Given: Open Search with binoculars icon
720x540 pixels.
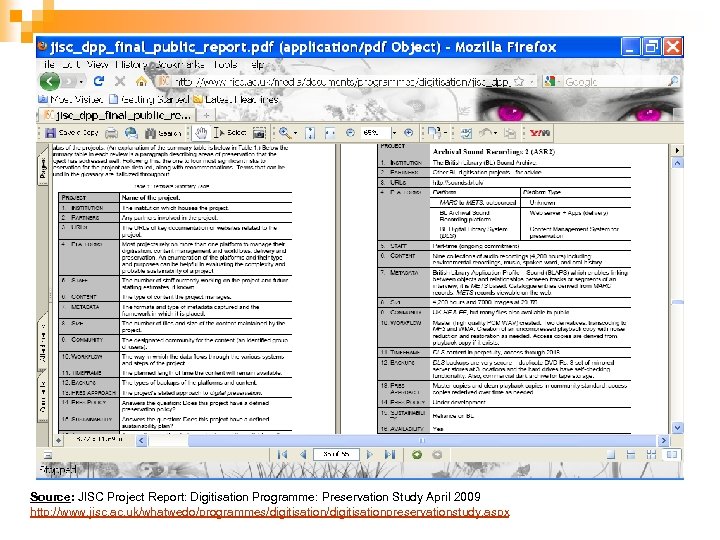Looking at the screenshot, I should 163,133.
